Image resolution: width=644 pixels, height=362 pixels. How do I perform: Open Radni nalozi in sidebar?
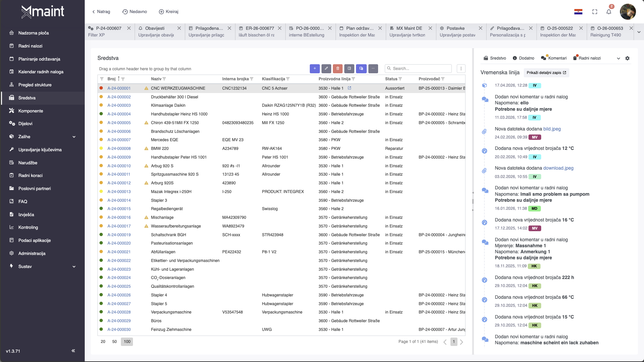(30, 46)
